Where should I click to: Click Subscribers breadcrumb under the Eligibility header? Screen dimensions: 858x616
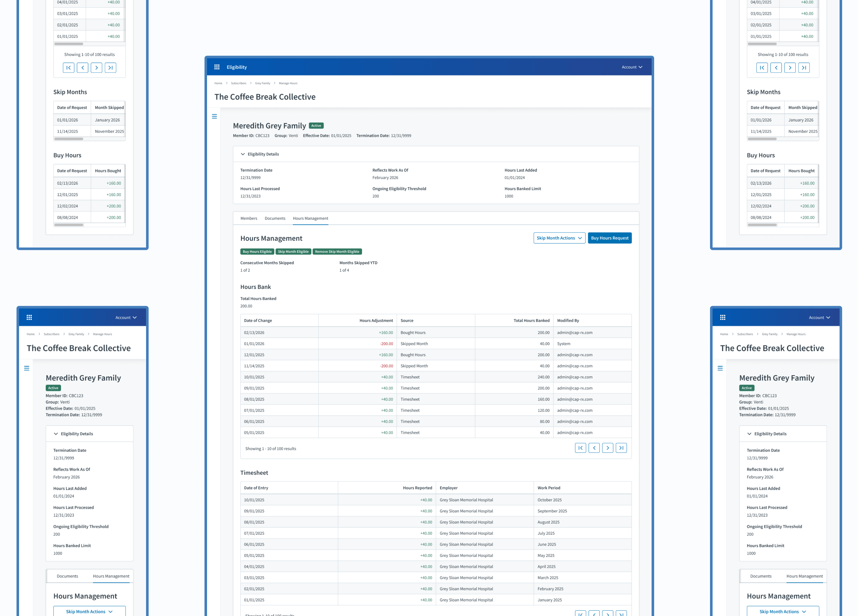coord(238,83)
